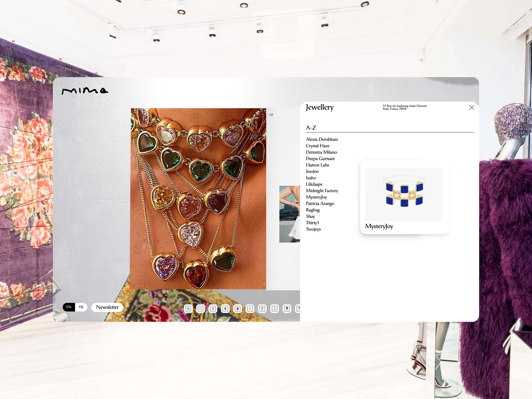Select the heart necklace thumbnail icon
Image resolution: width=532 pixels, height=399 pixels.
(x=238, y=309)
